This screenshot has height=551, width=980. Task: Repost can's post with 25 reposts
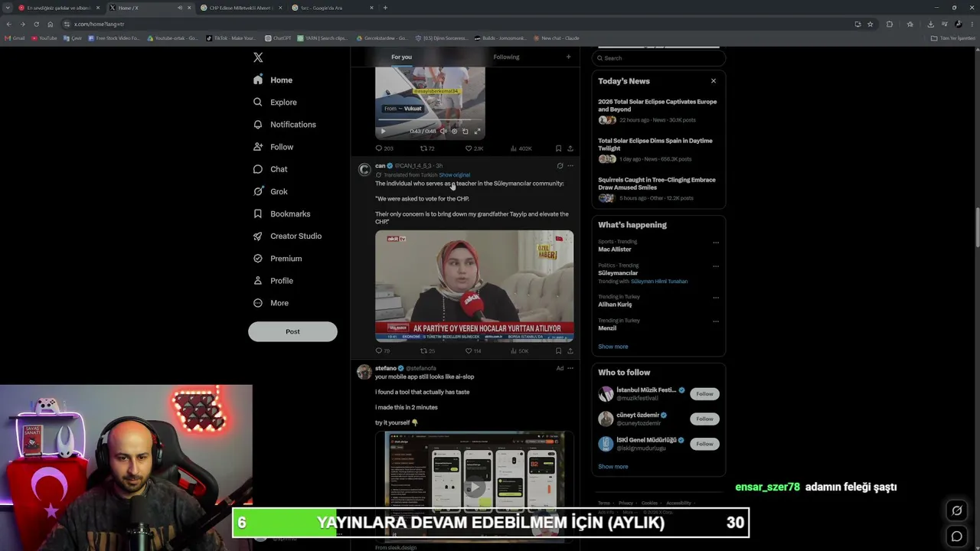427,350
